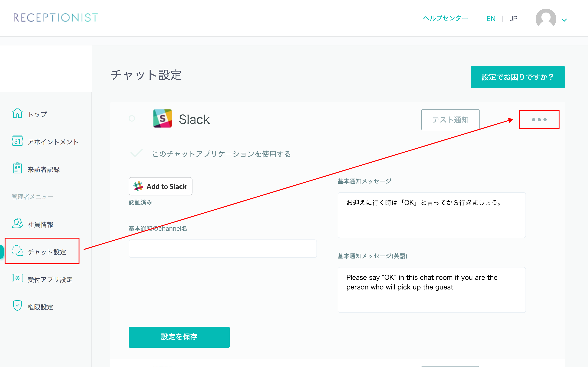
Task: Expand the user account chevron
Action: 564,20
